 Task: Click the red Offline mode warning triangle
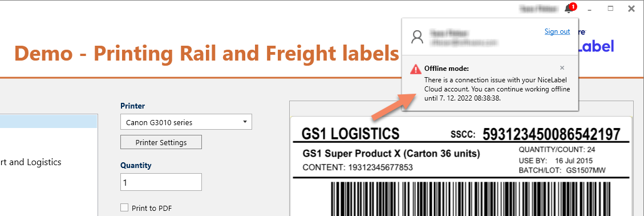click(416, 69)
